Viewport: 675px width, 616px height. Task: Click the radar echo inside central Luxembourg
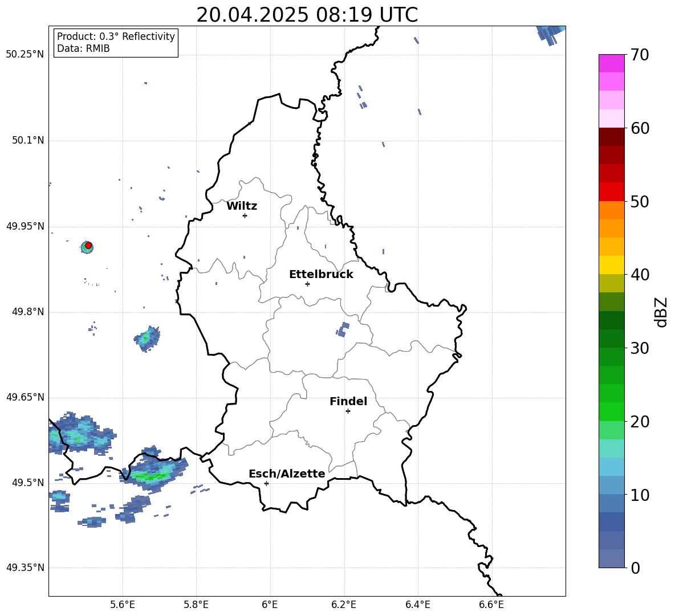343,329
